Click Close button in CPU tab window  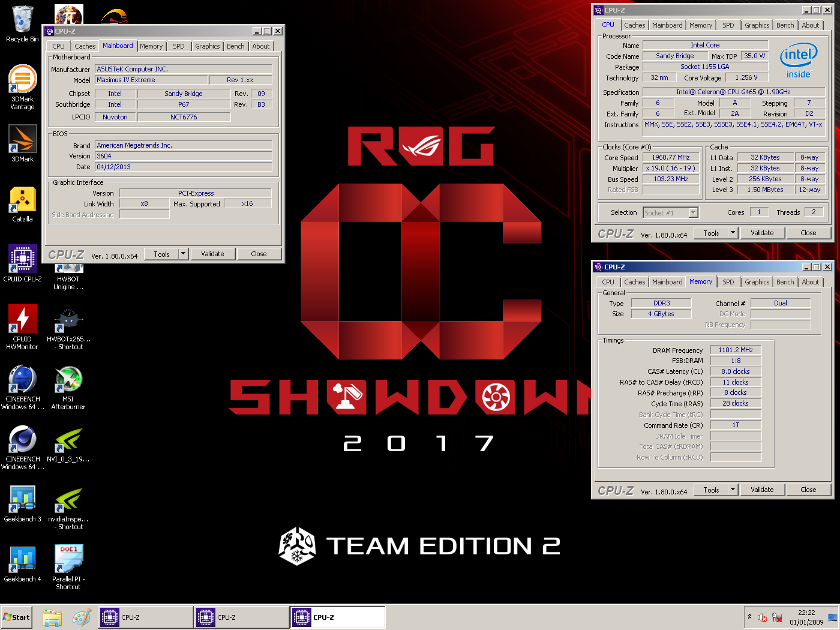809,233
